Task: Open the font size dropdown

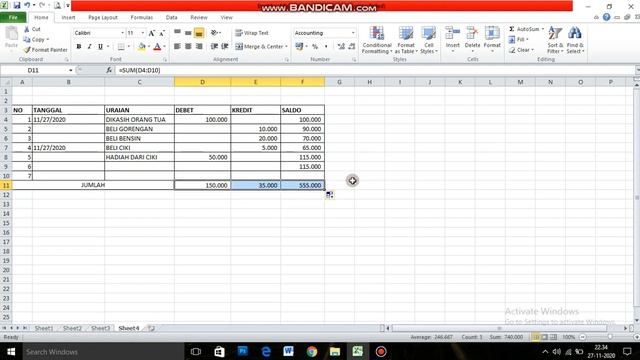Action: tap(142, 33)
